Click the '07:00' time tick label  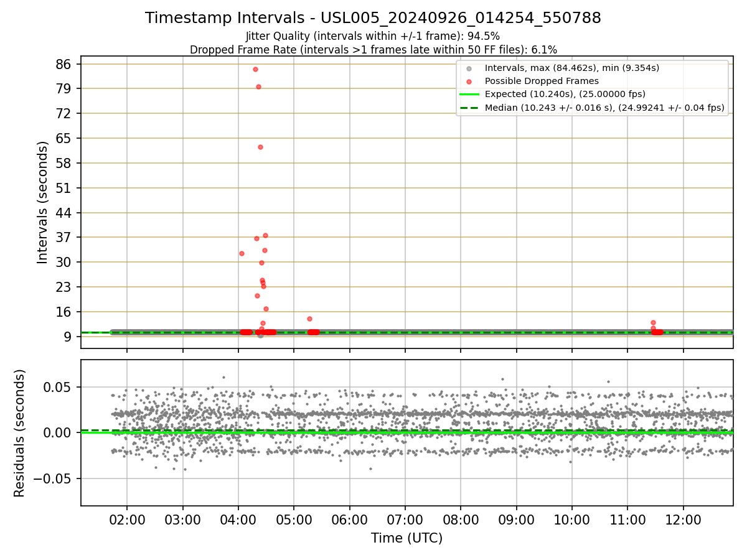click(405, 519)
